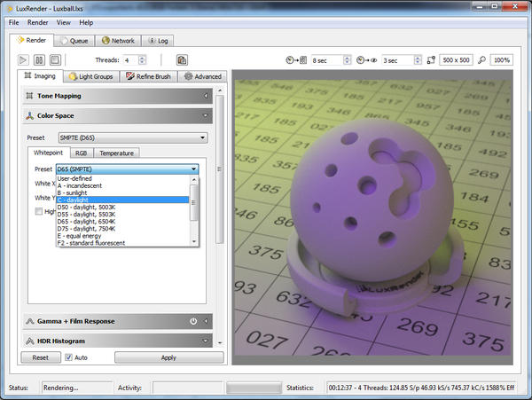Screen dimensions: 532x400
Task: Select the Imaging tab
Action: pyautogui.click(x=40, y=76)
